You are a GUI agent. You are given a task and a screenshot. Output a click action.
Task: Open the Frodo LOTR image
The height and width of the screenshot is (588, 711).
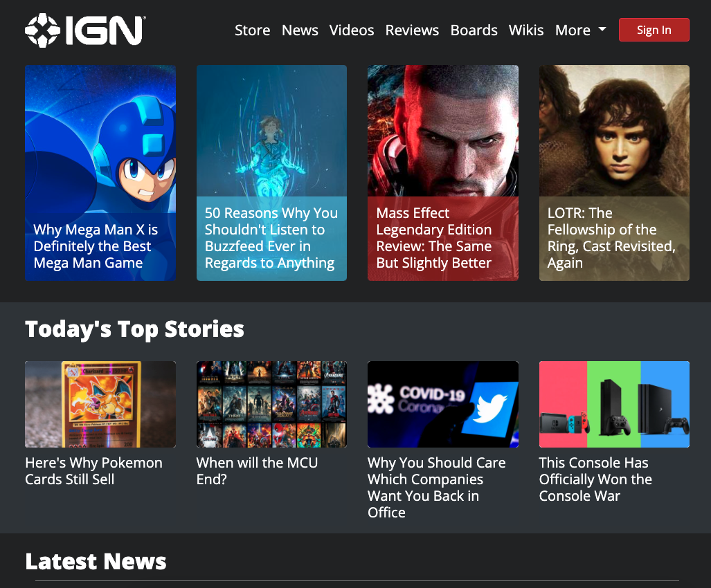point(614,131)
